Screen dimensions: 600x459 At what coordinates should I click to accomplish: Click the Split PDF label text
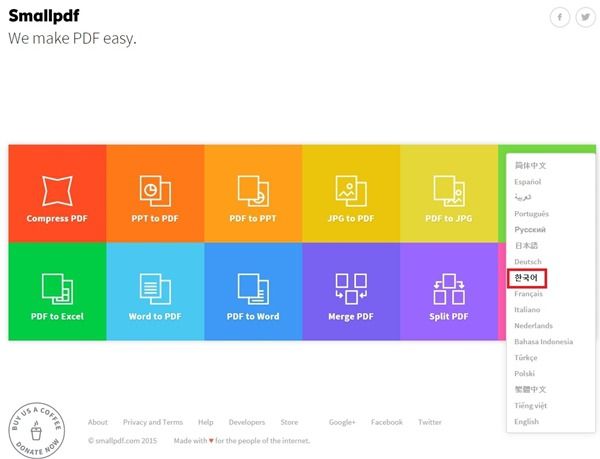(449, 317)
